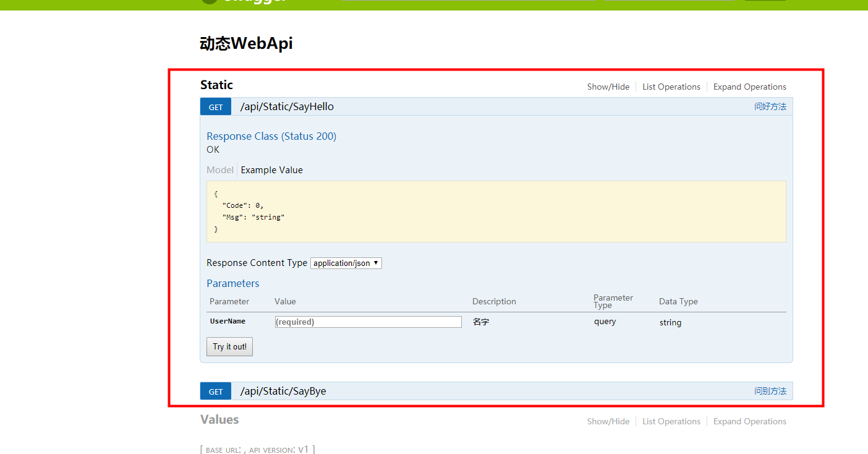
Task: Click the required UserName value field
Action: (x=368, y=322)
